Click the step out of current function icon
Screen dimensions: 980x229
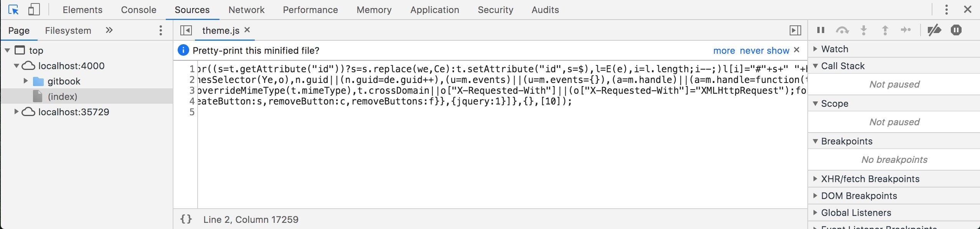click(884, 30)
